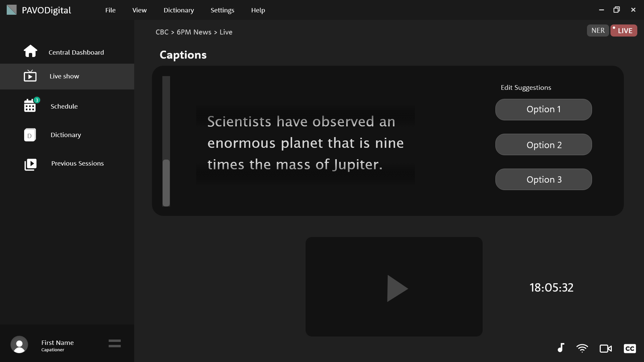The image size is (644, 362).
Task: Click the video camera icon
Action: tap(605, 349)
